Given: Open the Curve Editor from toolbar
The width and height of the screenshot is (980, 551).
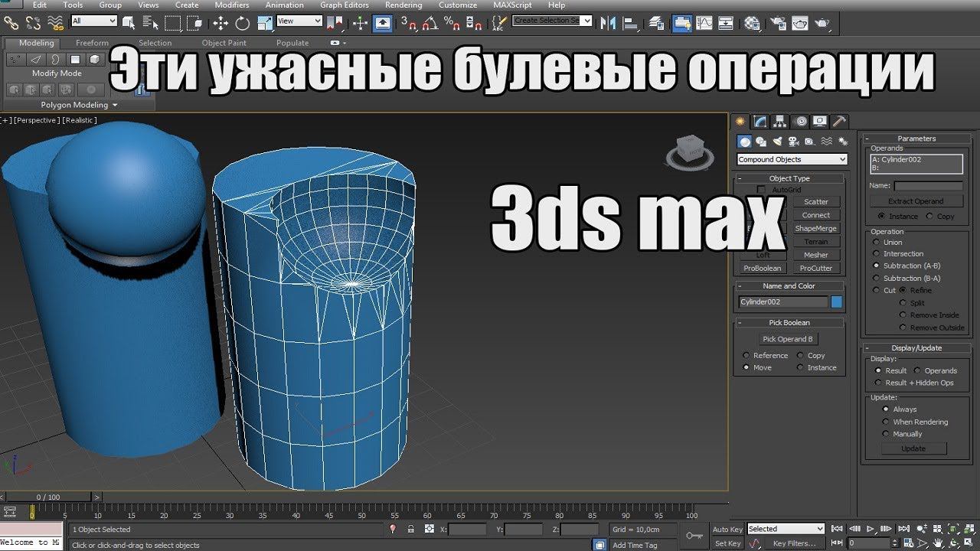Looking at the screenshot, I should point(704,23).
